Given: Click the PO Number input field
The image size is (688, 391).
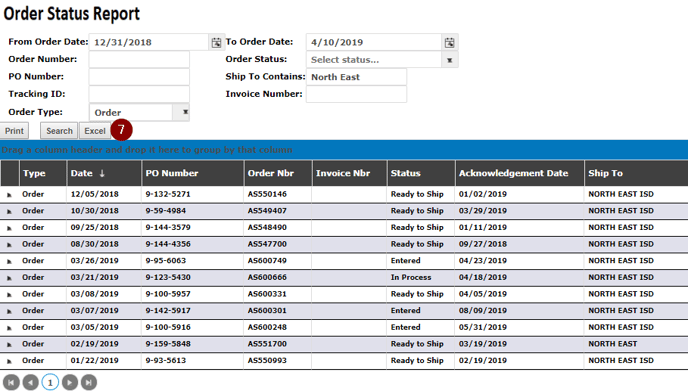Looking at the screenshot, I should coord(139,77).
